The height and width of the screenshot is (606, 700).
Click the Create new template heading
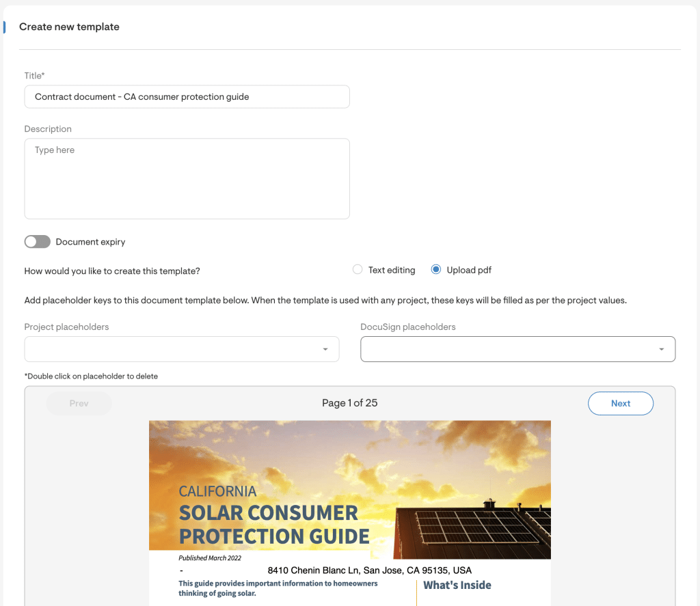69,27
